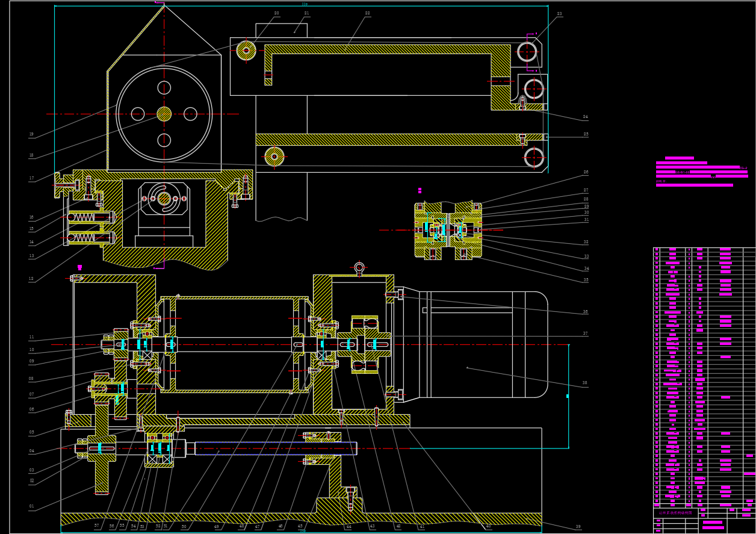
Task: Click the top right roller circle
Action: [x=527, y=52]
